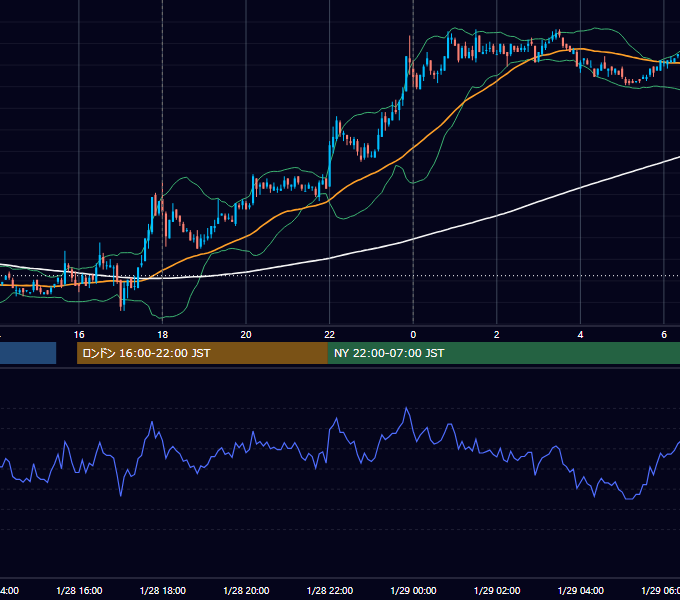Click the 1/29 00:00 timestamp on the lower axis

[x=413, y=590]
